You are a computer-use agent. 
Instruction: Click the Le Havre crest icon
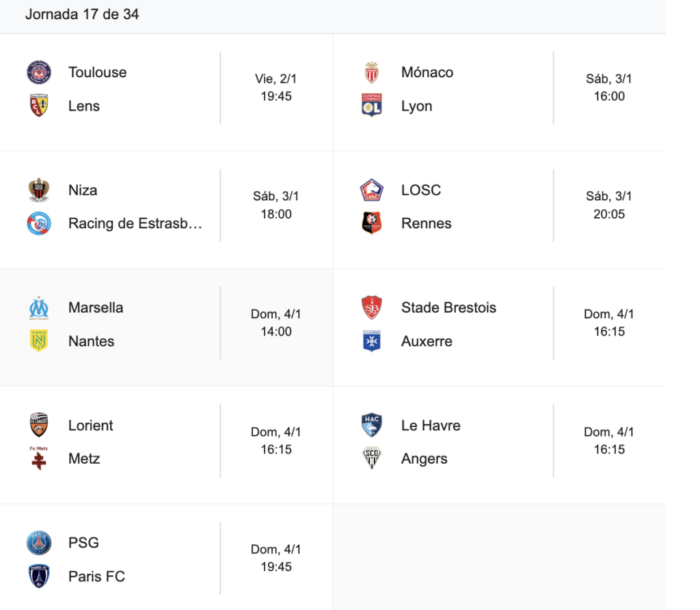coord(372,426)
